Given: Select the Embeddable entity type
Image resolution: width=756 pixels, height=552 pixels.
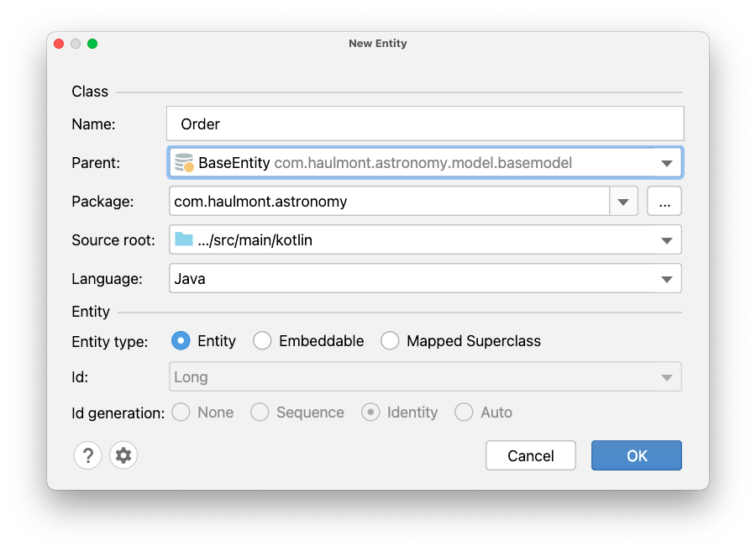Looking at the screenshot, I should tap(263, 340).
